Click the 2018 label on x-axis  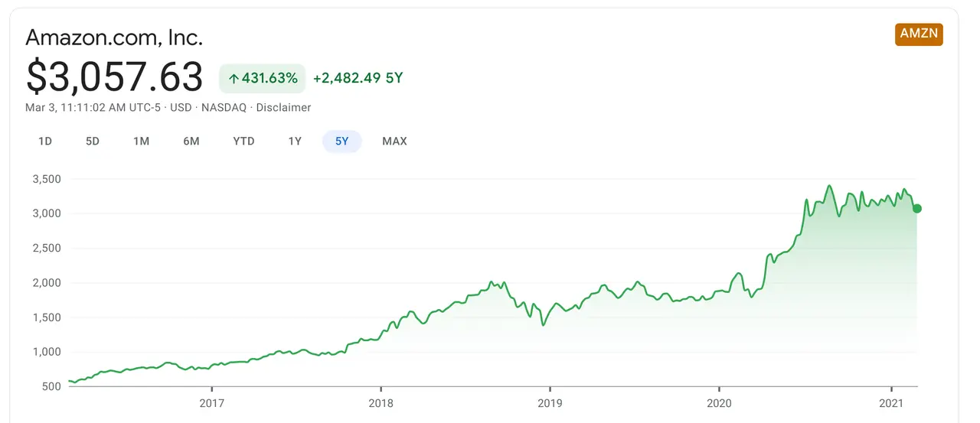point(381,402)
